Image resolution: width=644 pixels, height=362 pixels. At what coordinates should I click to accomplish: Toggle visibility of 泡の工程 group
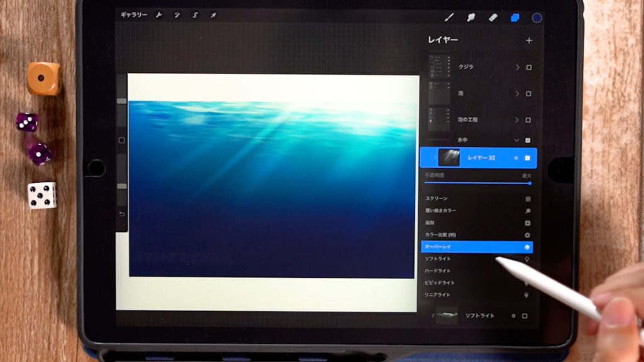528,120
